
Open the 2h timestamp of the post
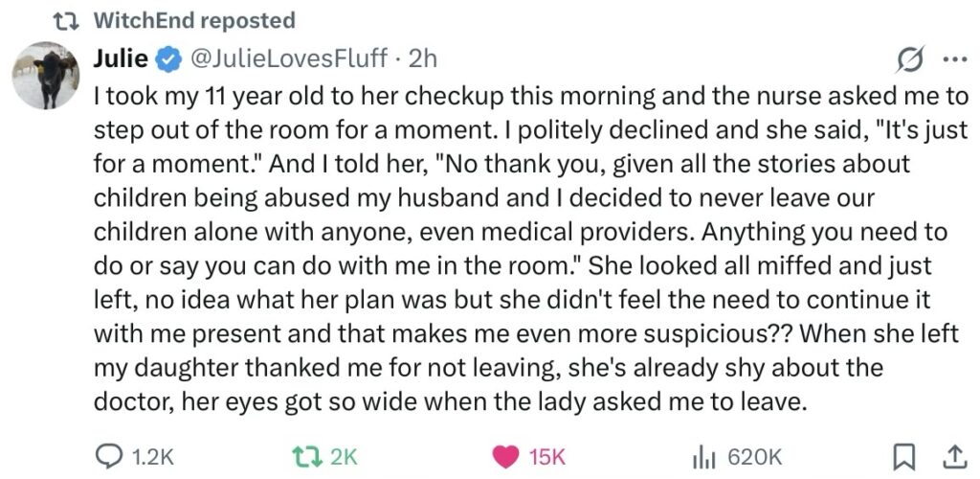(423, 58)
